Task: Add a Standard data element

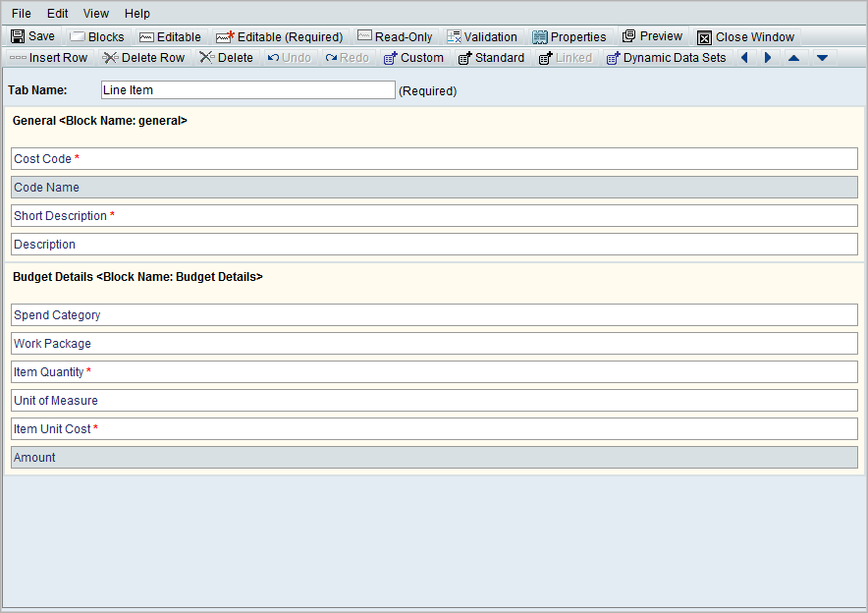Action: coord(491,58)
